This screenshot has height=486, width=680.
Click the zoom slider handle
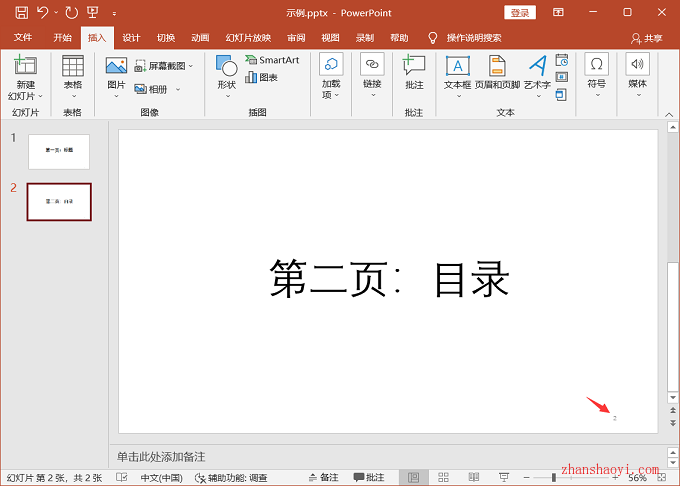pos(554,477)
